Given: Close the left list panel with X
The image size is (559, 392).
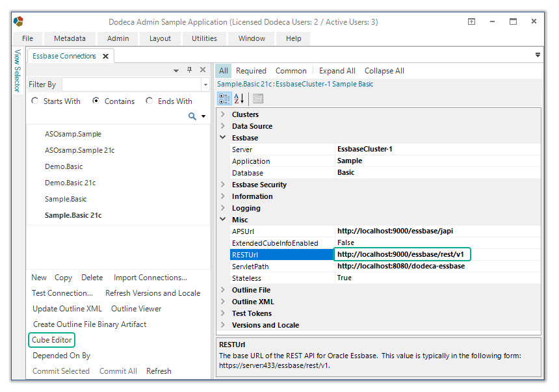Looking at the screenshot, I should coord(203,70).
